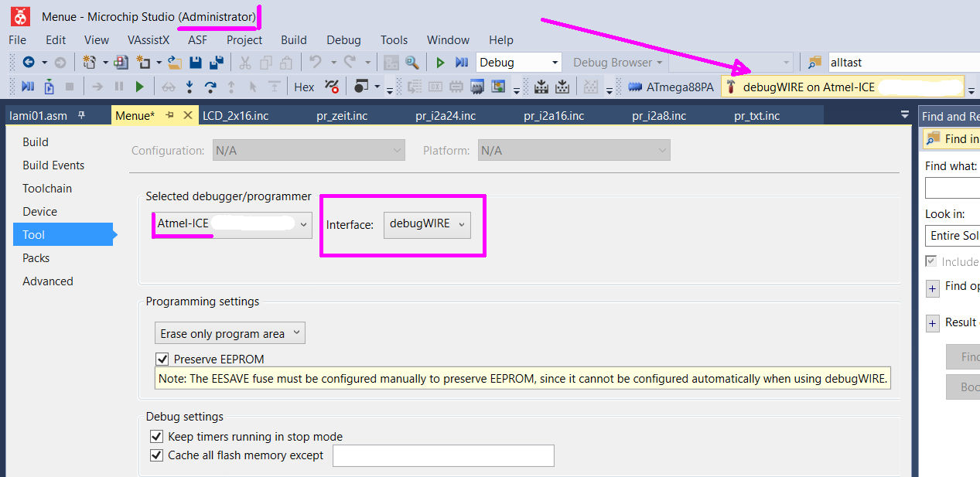The width and height of the screenshot is (980, 477).
Task: Switch to the lami01.asm tab
Action: click(38, 116)
